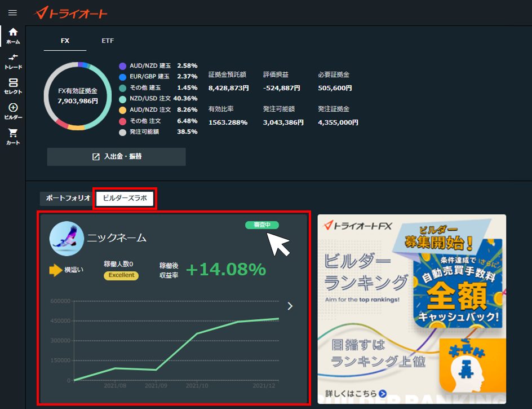Open セレクト in sidebar

click(13, 86)
